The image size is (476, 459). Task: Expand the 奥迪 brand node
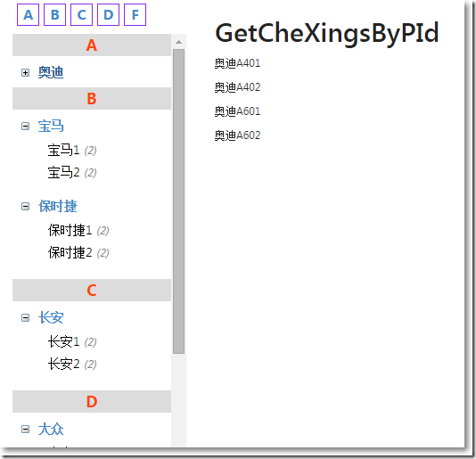26,72
